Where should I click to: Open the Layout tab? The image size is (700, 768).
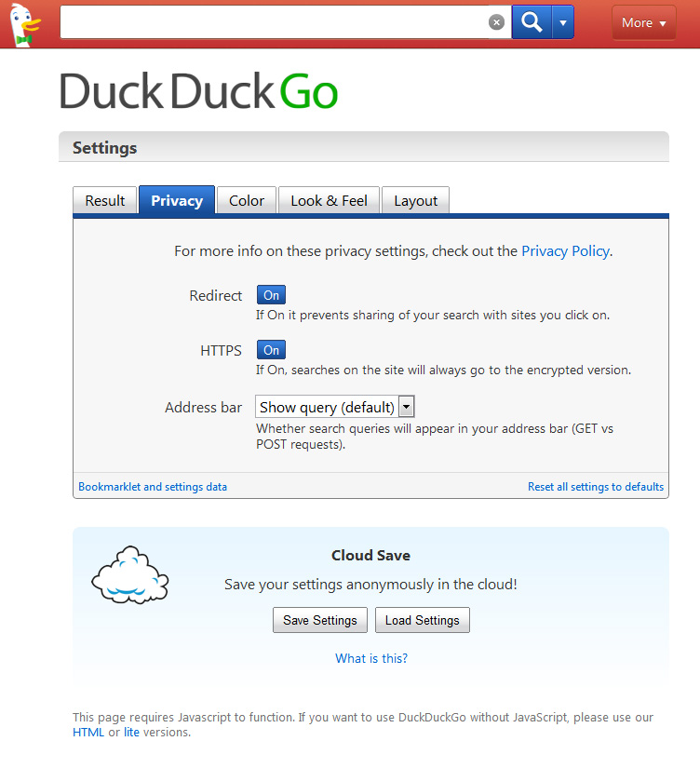point(415,200)
